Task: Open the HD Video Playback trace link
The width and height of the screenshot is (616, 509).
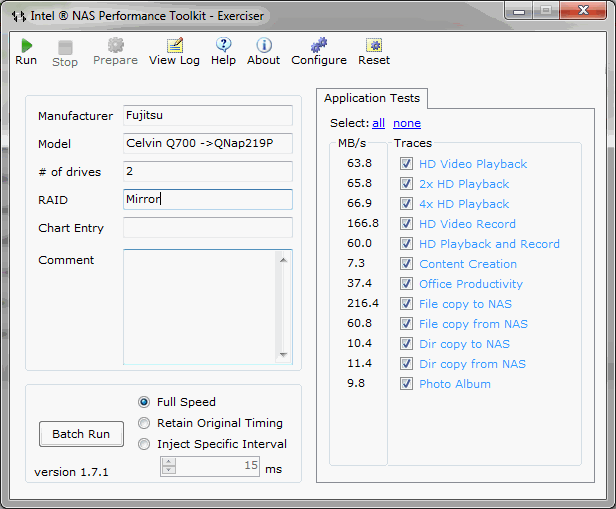Action: click(x=473, y=164)
